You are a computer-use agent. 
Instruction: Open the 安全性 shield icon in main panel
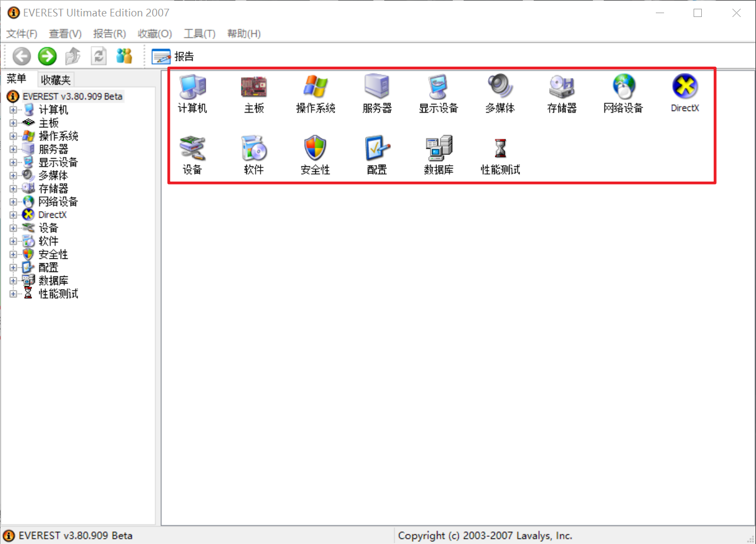(316, 148)
